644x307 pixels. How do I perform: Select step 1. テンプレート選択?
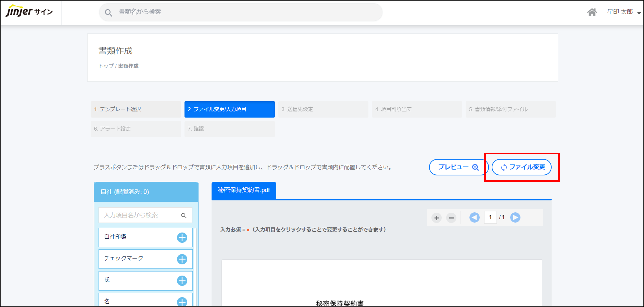pyautogui.click(x=136, y=109)
